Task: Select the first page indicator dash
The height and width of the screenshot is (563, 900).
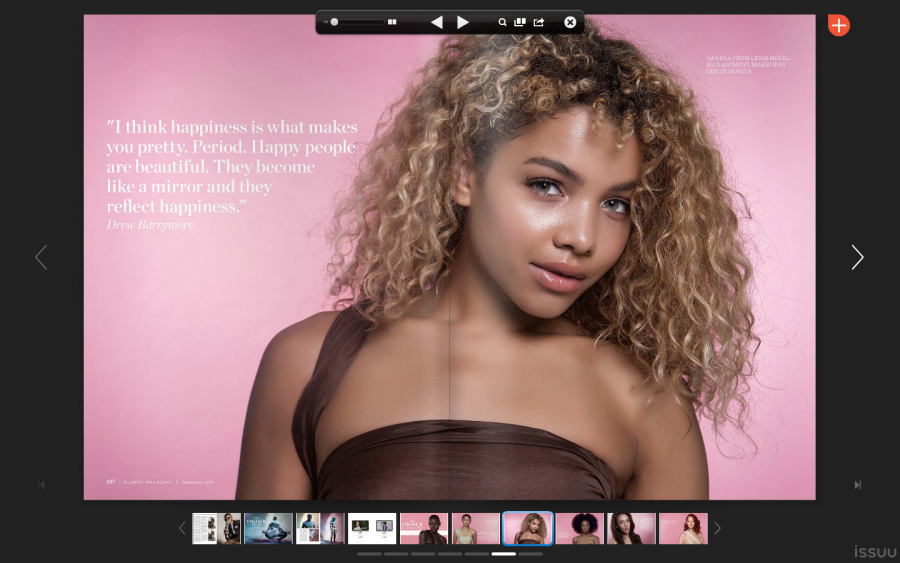Action: coord(369,553)
